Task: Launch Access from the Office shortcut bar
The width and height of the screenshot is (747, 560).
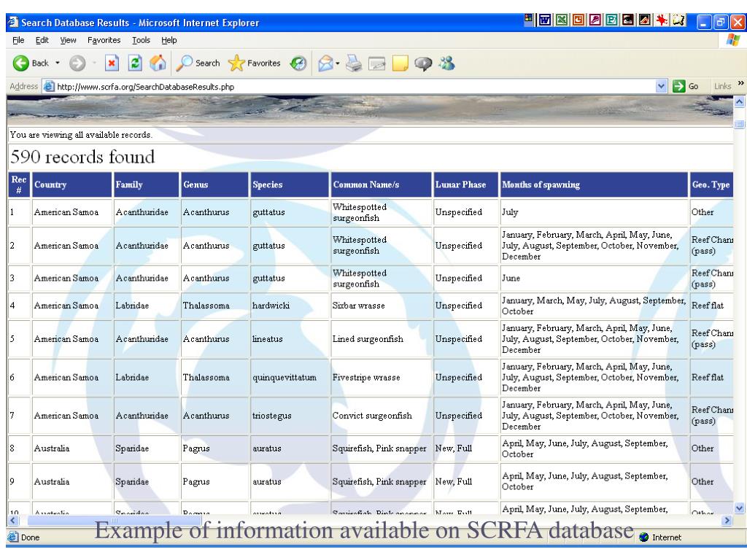Action: [595, 20]
